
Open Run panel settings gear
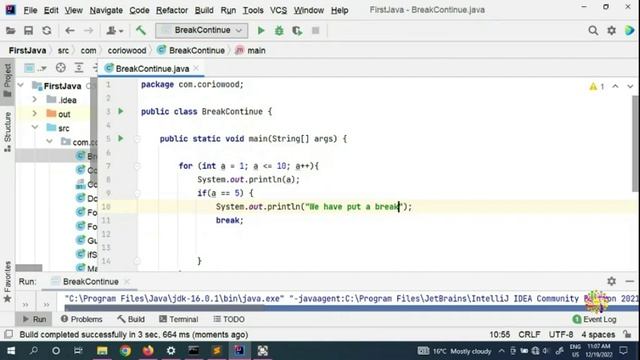(611, 281)
